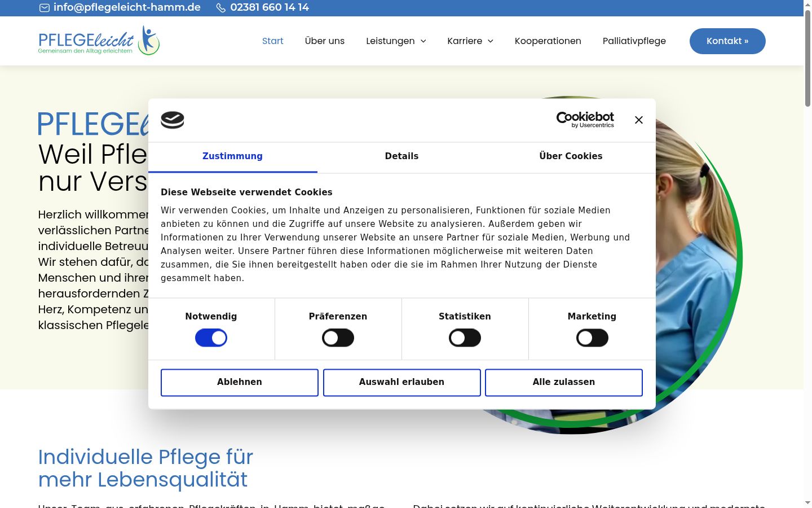Click the email envelope icon in top bar
The width and height of the screenshot is (812, 508).
click(45, 8)
